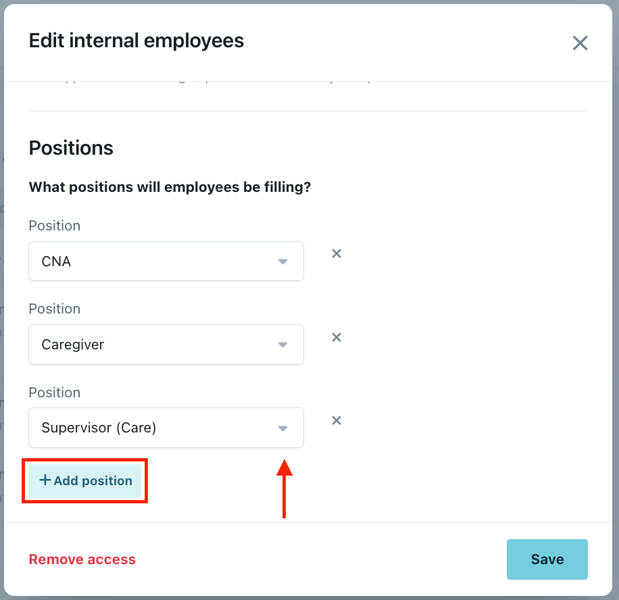
Task: Click the plus icon beside Add position
Action: (x=45, y=480)
